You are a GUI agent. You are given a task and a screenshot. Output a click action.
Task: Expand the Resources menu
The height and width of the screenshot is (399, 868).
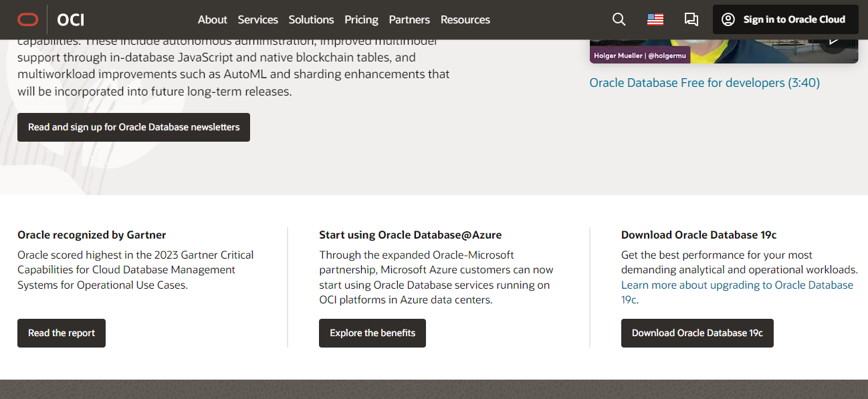pyautogui.click(x=465, y=19)
